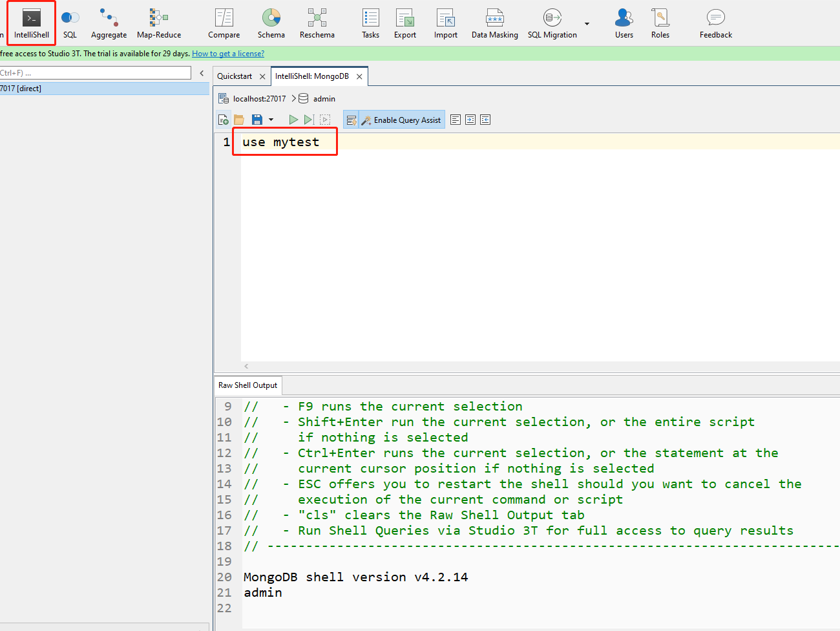The image size is (840, 631).
Task: Open the Map-Reduce tool
Action: tap(158, 23)
